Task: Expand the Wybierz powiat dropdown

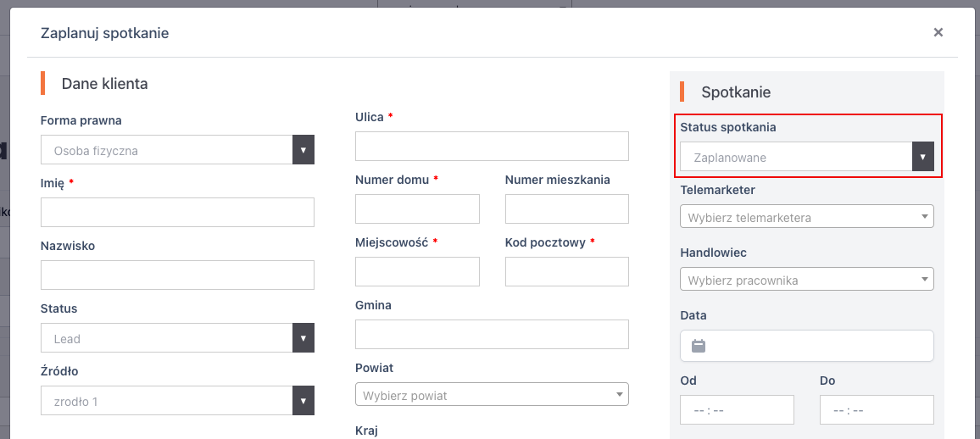Action: pos(492,395)
